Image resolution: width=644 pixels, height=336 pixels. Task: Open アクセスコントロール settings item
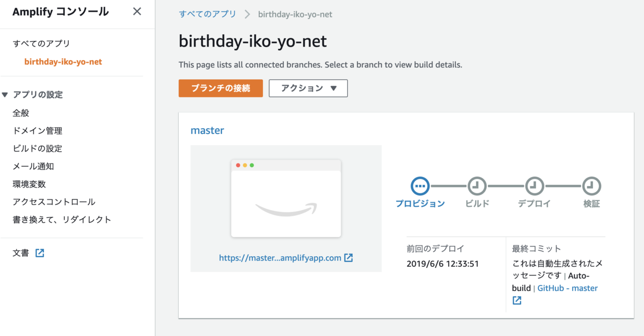[54, 202]
